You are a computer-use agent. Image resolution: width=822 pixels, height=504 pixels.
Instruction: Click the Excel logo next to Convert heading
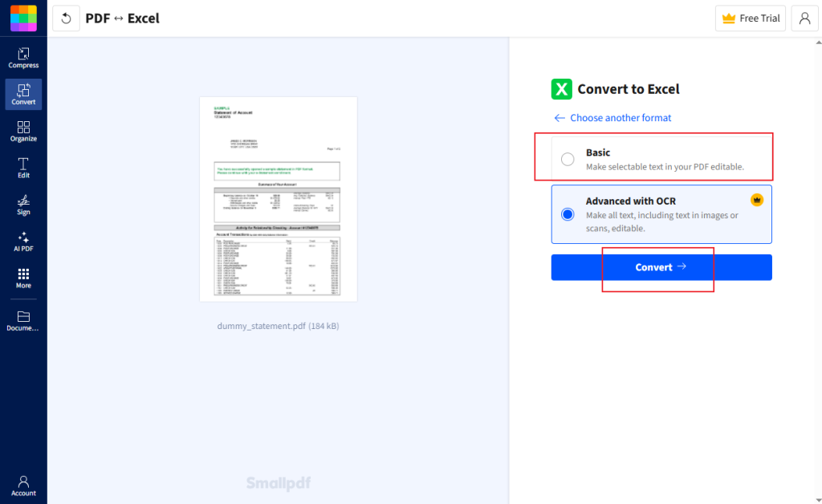coord(562,88)
